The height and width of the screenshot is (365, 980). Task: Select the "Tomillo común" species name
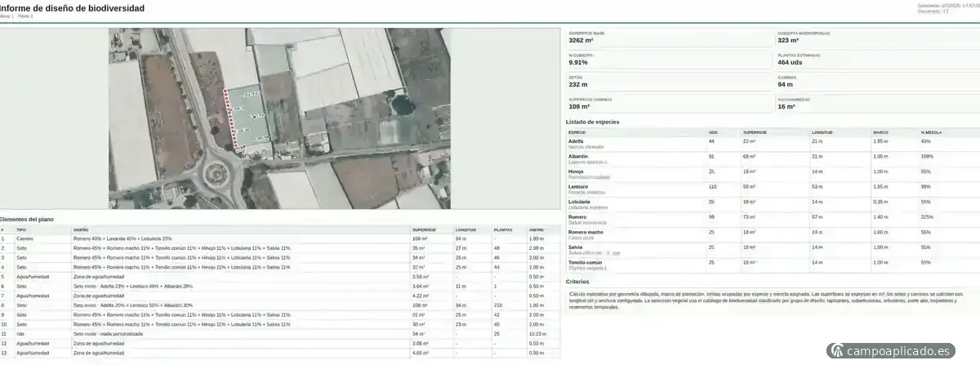pos(586,262)
